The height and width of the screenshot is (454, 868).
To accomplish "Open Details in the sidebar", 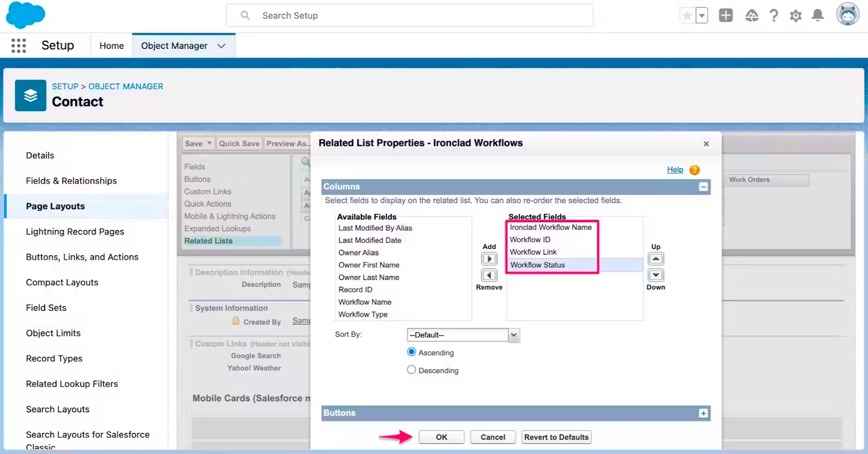I will click(x=40, y=155).
